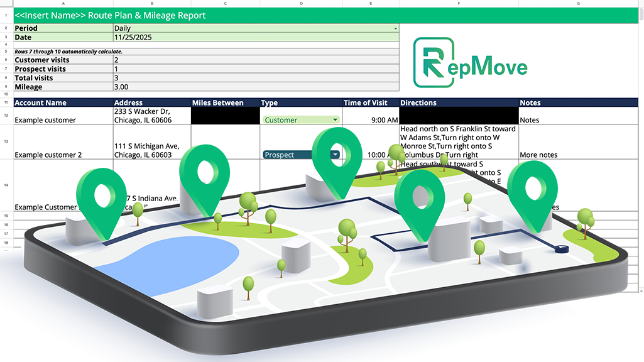Open the Period dropdown showing Daily

click(x=396, y=28)
